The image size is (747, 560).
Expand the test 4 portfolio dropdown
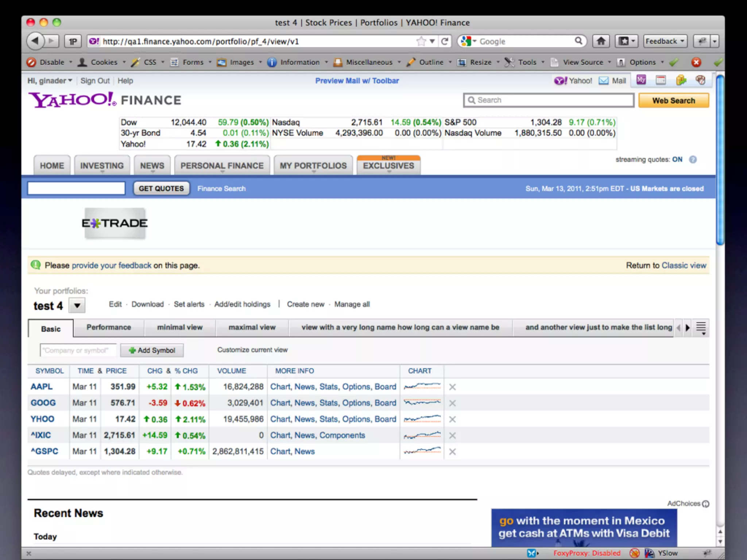(77, 306)
